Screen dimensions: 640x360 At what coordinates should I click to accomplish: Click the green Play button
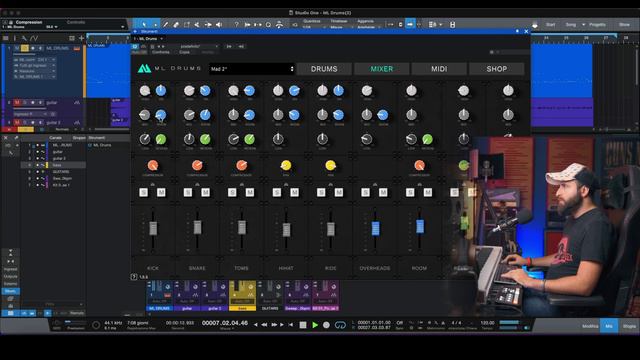[x=315, y=325]
